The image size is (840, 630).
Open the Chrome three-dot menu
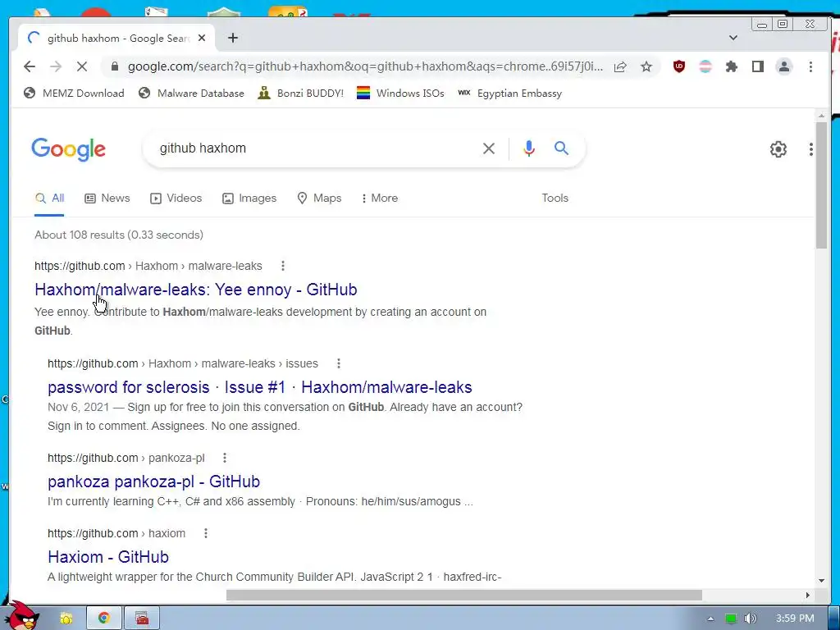(x=810, y=66)
